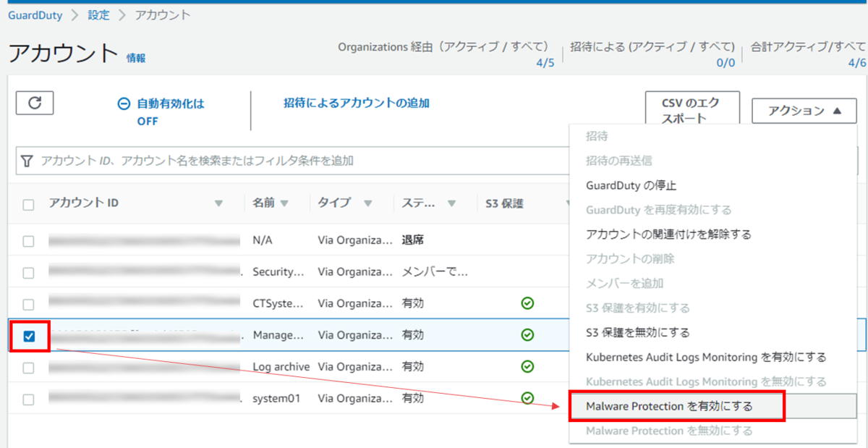
Task: Choose Kubernetes Audit Logs Monitoring を有効にする
Action: [705, 358]
